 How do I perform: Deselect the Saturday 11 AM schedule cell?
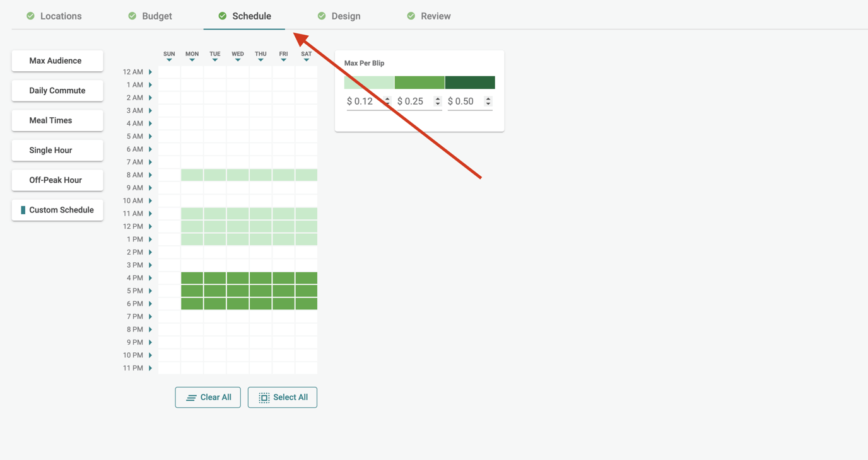click(306, 213)
